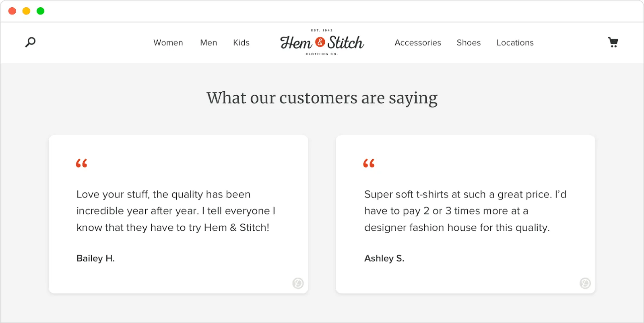Viewport: 644px width, 323px height.
Task: Click the magnifying glass to start a search
Action: pyautogui.click(x=30, y=42)
